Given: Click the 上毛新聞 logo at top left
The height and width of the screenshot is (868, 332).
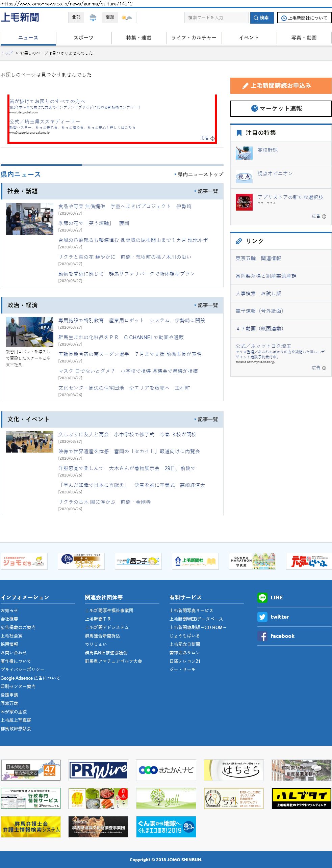Looking at the screenshot, I should coord(20,17).
